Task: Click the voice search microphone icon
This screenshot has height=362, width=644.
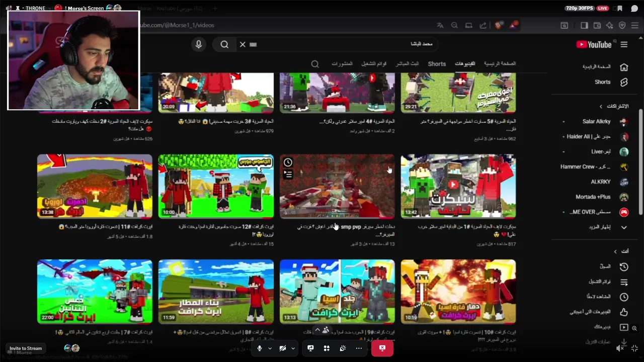Action: coord(199,44)
